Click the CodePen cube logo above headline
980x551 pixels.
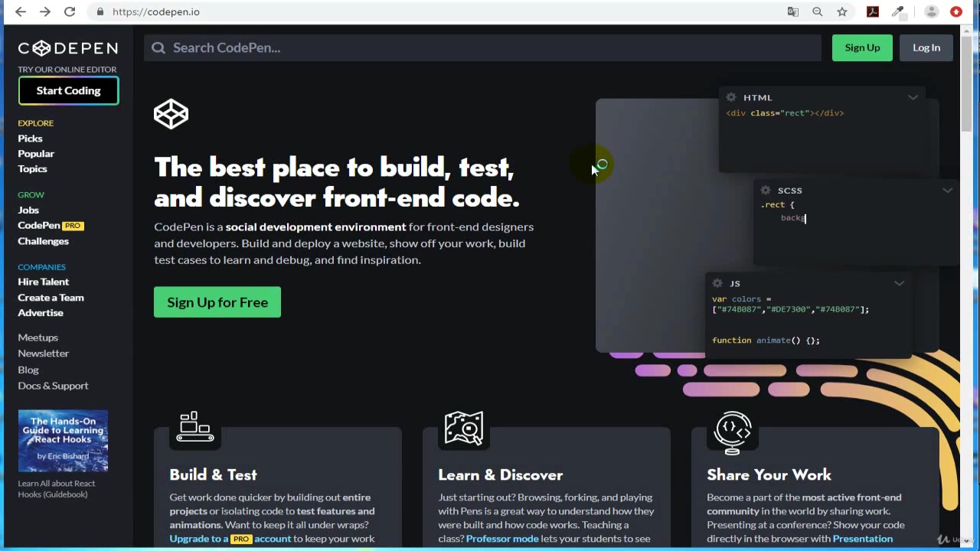click(x=171, y=114)
